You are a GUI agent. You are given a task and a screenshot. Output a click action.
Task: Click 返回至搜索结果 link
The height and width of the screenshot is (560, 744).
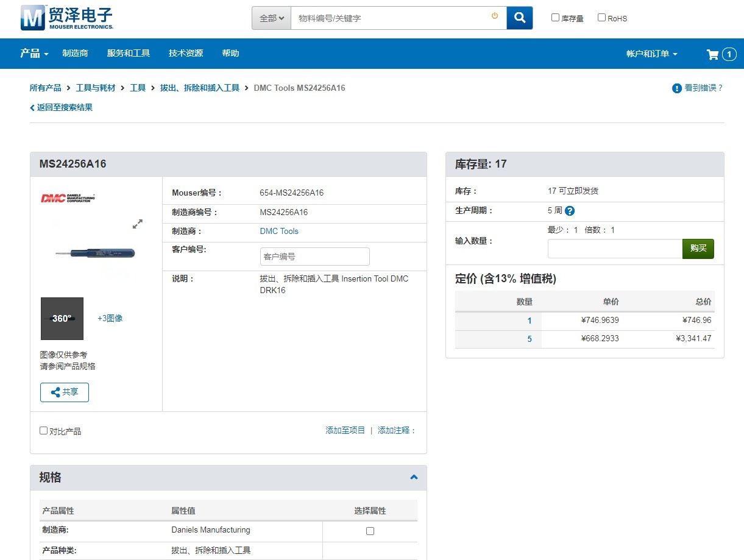[62, 107]
